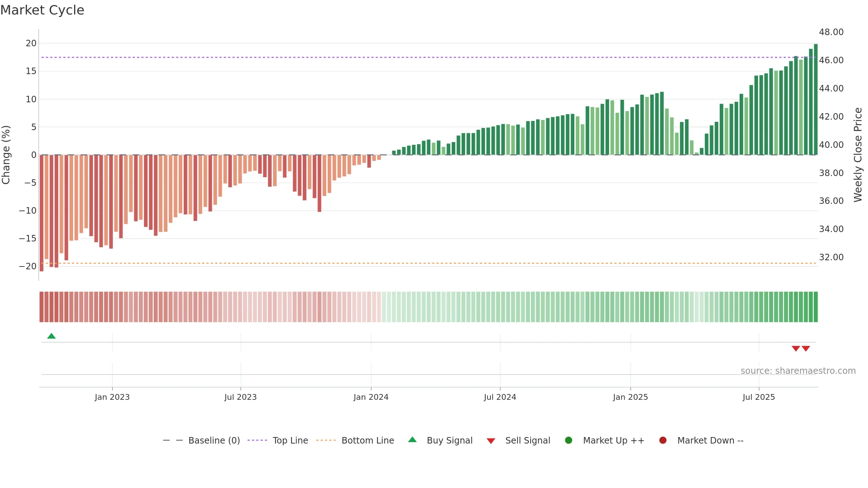Click the orange dotted Bottom Line sample in legend
The width and height of the screenshot is (868, 488).
[326, 440]
